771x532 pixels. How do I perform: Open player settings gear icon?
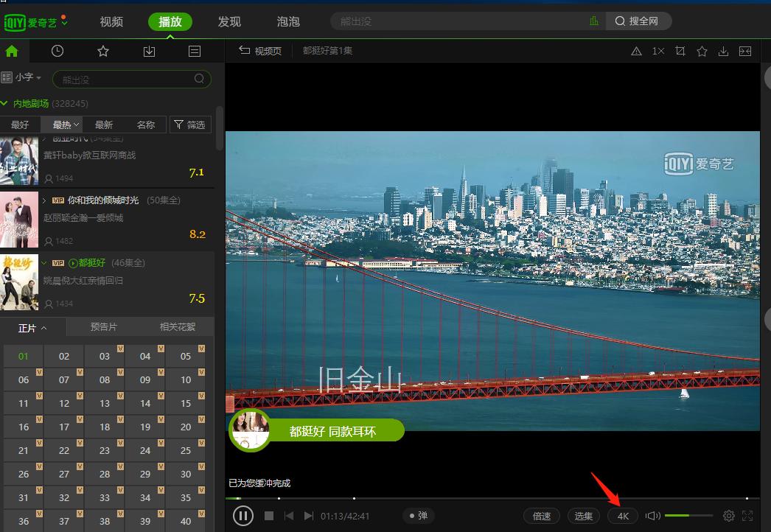pos(729,516)
